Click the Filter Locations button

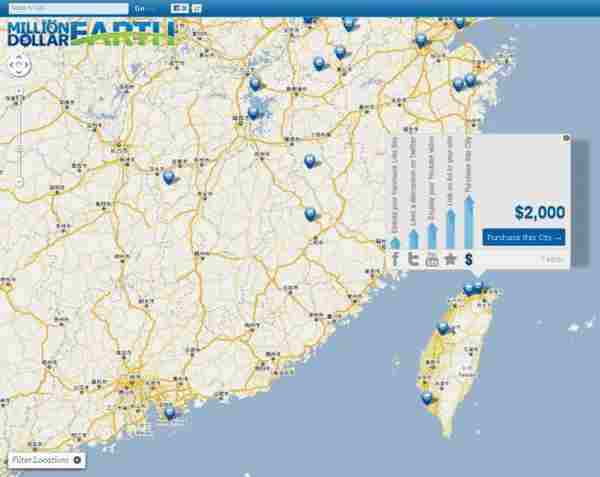pos(47,460)
